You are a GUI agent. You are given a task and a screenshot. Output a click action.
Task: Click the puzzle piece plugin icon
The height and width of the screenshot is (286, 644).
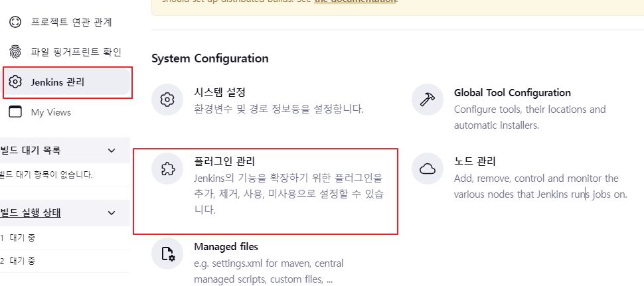click(x=167, y=169)
